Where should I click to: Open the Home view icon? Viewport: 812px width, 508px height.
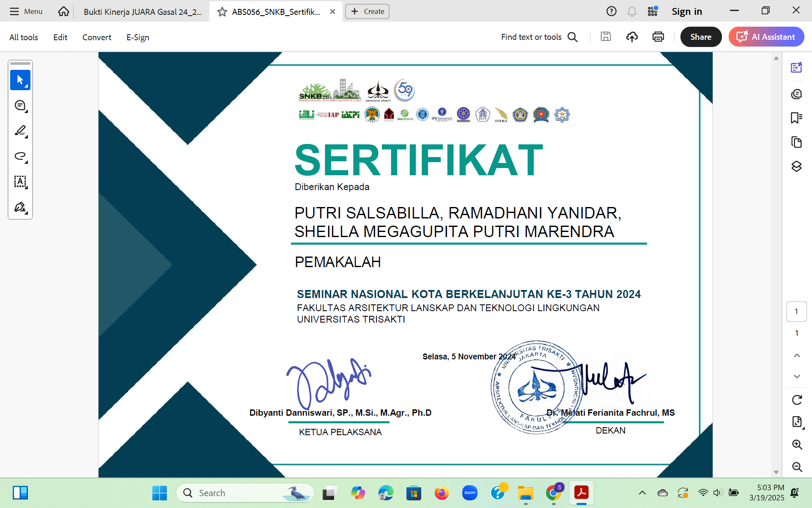tap(63, 11)
